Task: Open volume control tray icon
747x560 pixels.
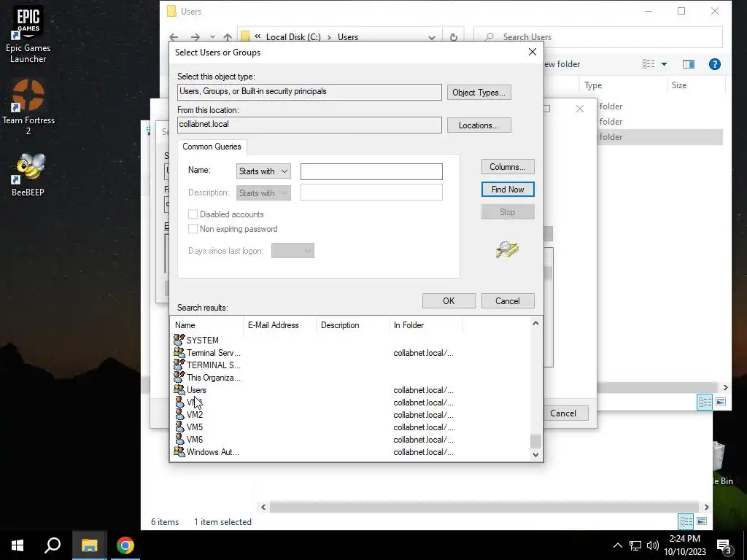Action: point(653,545)
